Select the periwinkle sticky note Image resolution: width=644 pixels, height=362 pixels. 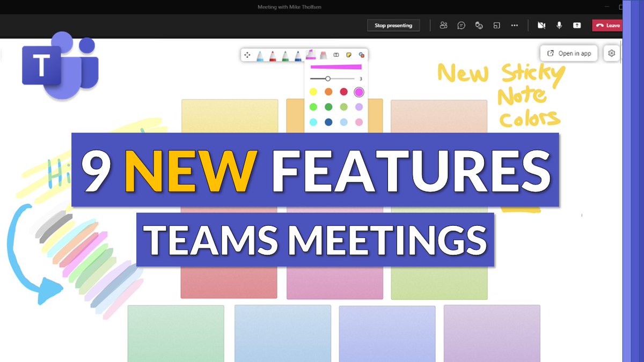[x=387, y=334]
